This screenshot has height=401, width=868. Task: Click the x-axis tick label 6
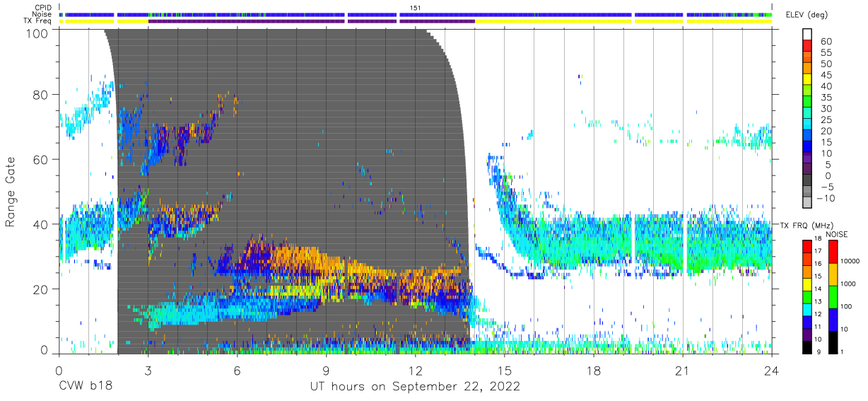[x=237, y=369]
